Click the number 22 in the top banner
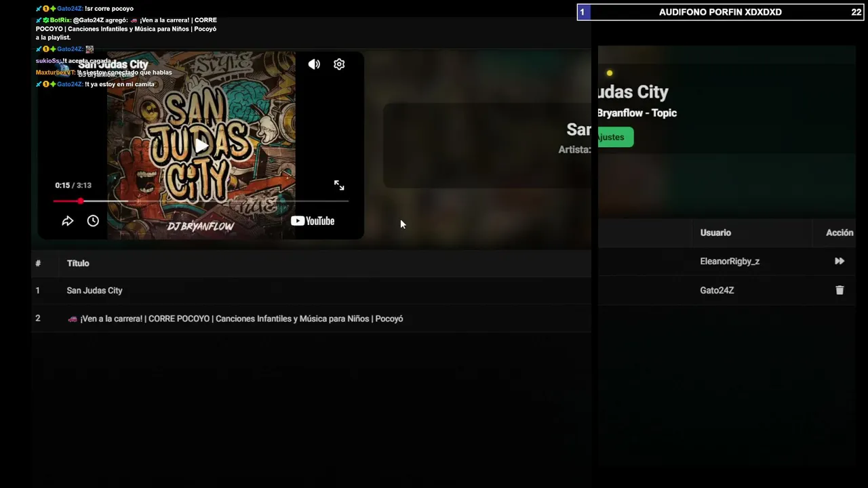 coord(856,12)
